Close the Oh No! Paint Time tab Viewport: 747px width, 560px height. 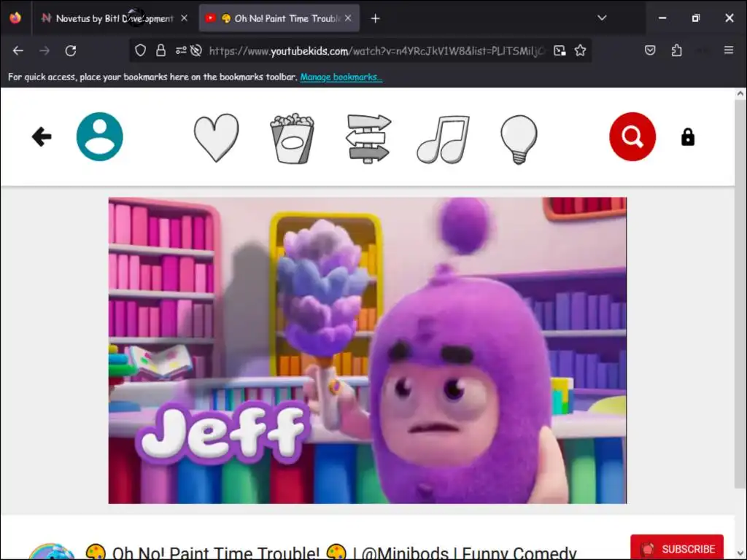click(348, 18)
